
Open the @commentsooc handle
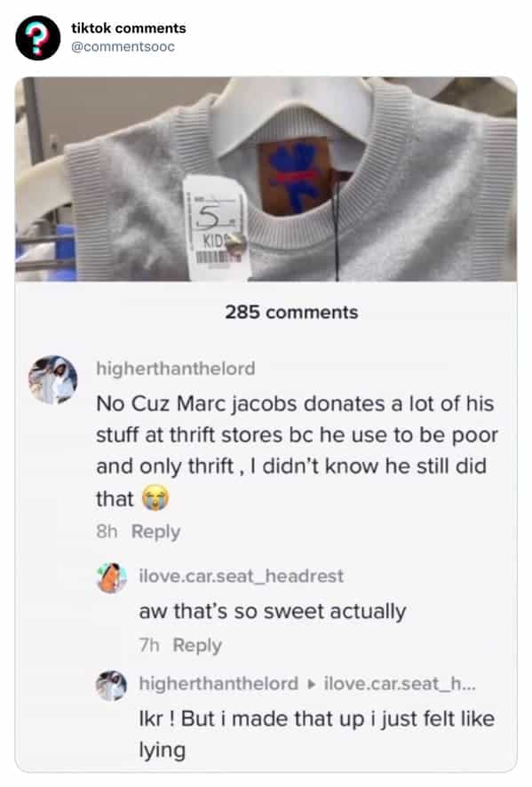point(123,47)
